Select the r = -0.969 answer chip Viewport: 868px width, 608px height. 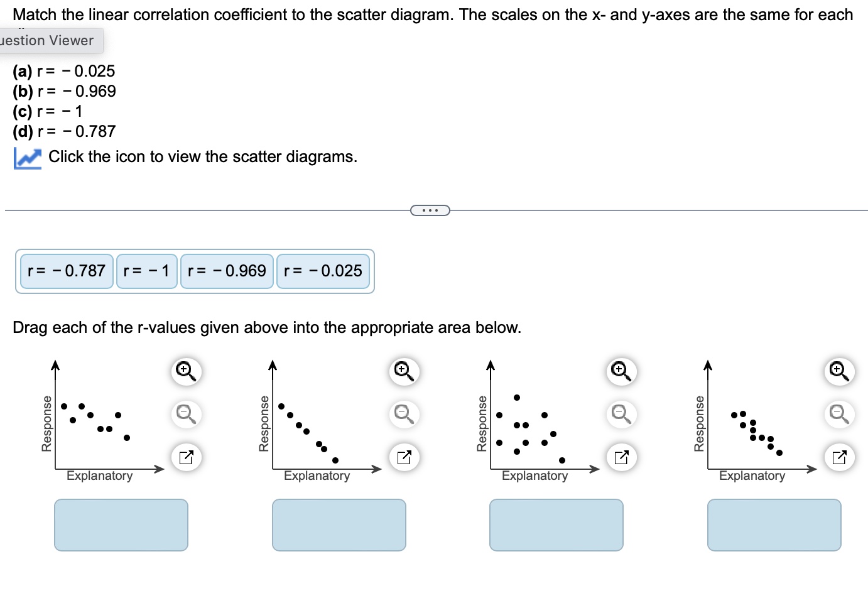[x=227, y=271]
